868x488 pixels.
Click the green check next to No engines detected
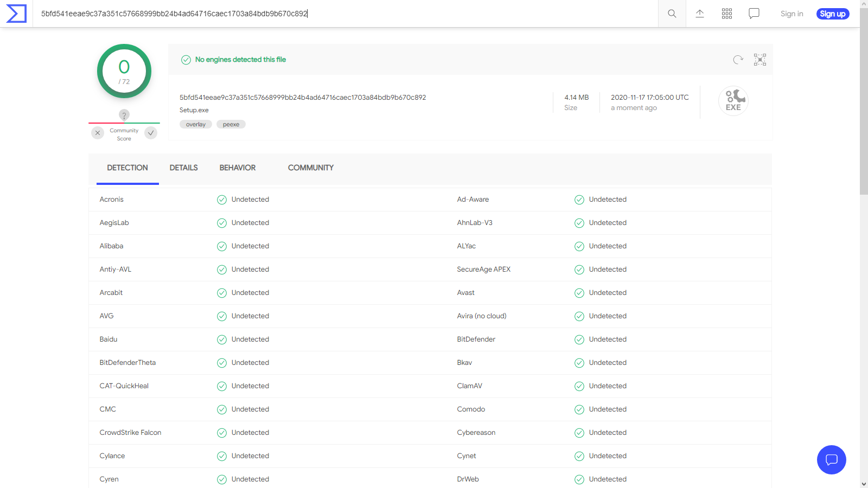pyautogui.click(x=186, y=60)
